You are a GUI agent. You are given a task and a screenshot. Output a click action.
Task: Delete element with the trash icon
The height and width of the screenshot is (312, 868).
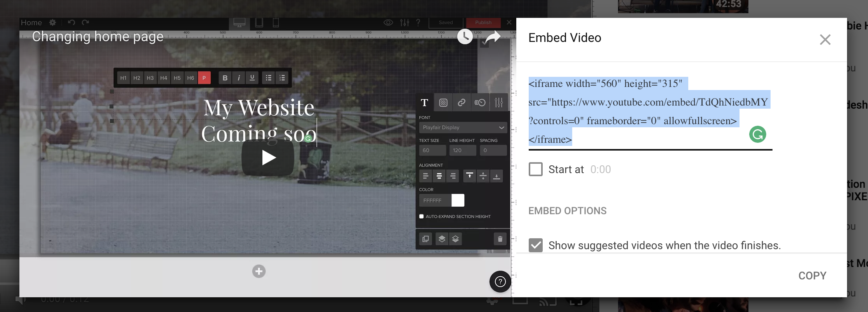pyautogui.click(x=500, y=239)
